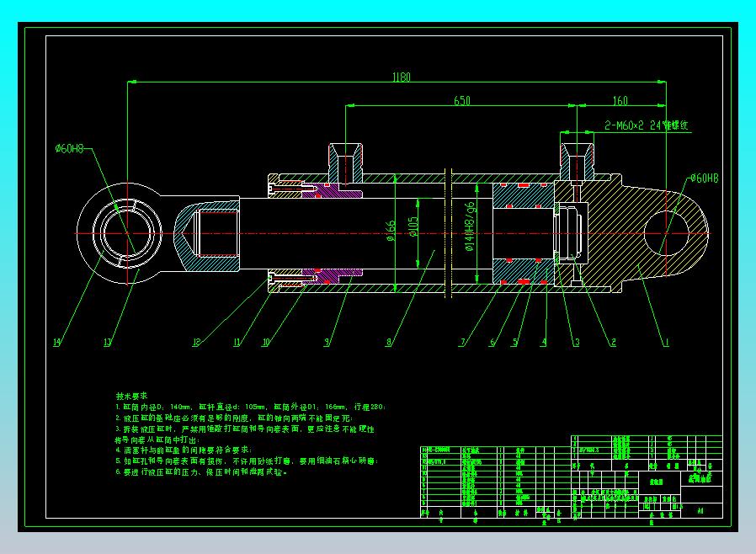Click the A1 sheet size in title block
This screenshot has height=554, width=756.
(x=700, y=510)
